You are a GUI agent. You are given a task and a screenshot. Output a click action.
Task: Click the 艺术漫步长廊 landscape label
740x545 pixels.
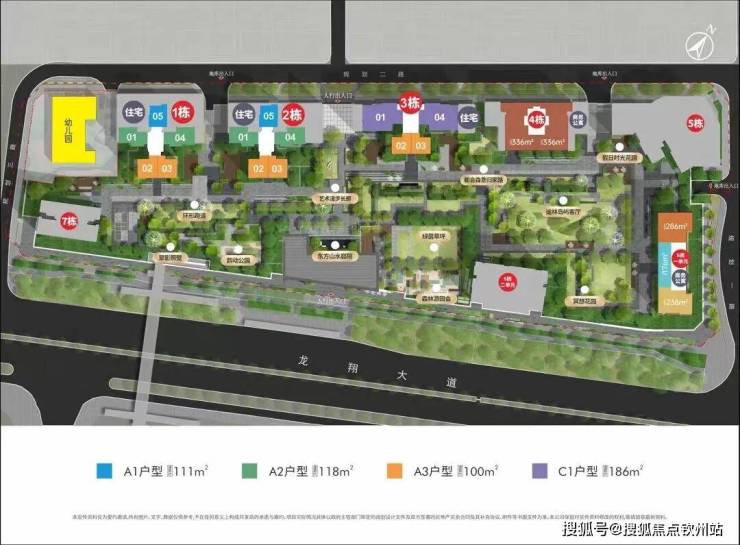335,199
